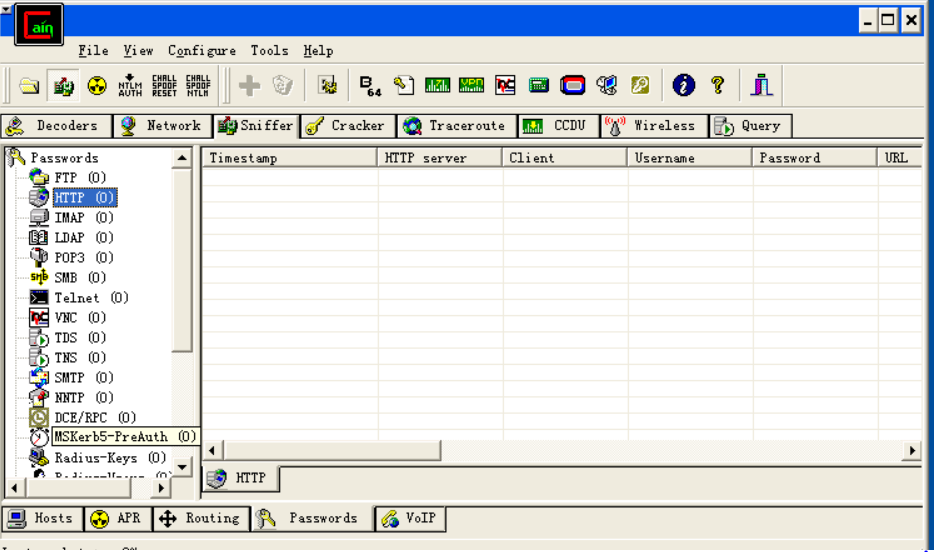Select TDS (0) in the tree
The image size is (934, 552).
80,338
